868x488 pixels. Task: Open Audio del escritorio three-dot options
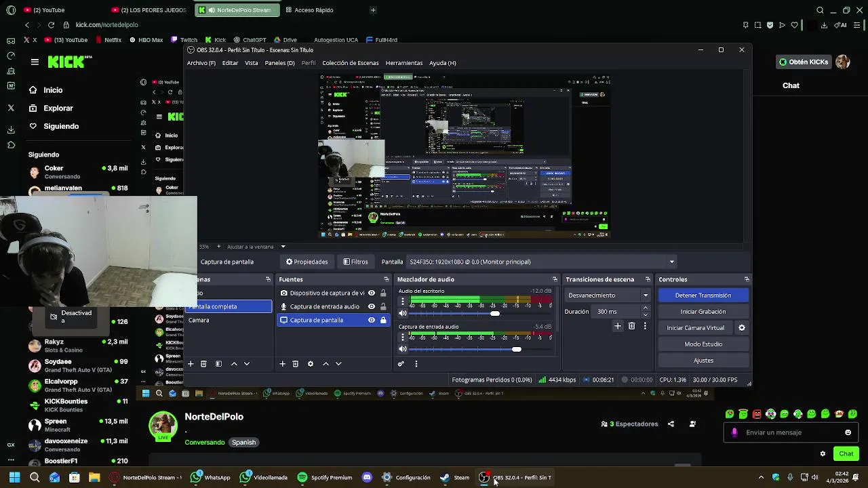pyautogui.click(x=402, y=300)
